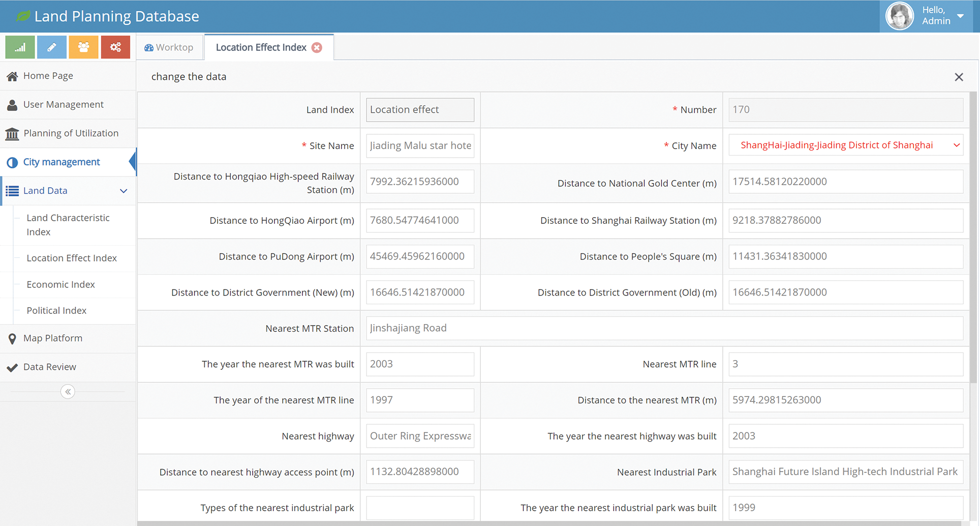Open Planning of Utilization in sidebar

71,133
